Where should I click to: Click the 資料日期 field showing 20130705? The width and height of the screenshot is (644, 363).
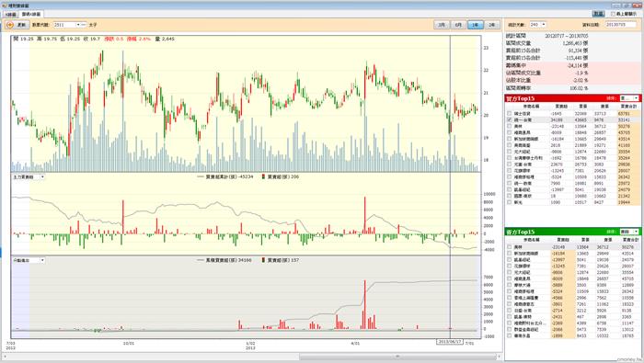pyautogui.click(x=621, y=25)
